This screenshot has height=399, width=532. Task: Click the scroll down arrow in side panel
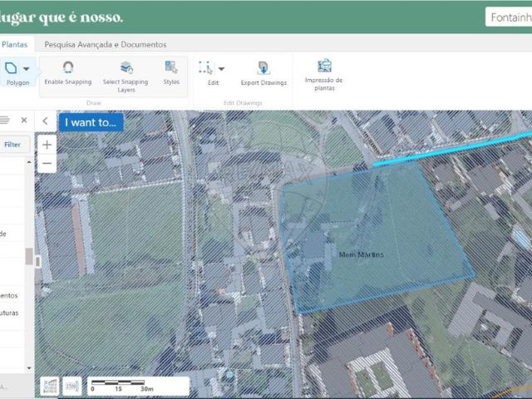tap(29, 367)
